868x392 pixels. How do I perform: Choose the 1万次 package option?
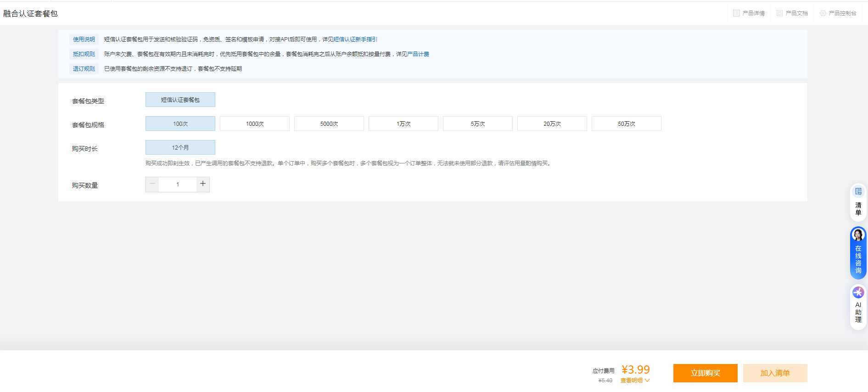coord(403,124)
